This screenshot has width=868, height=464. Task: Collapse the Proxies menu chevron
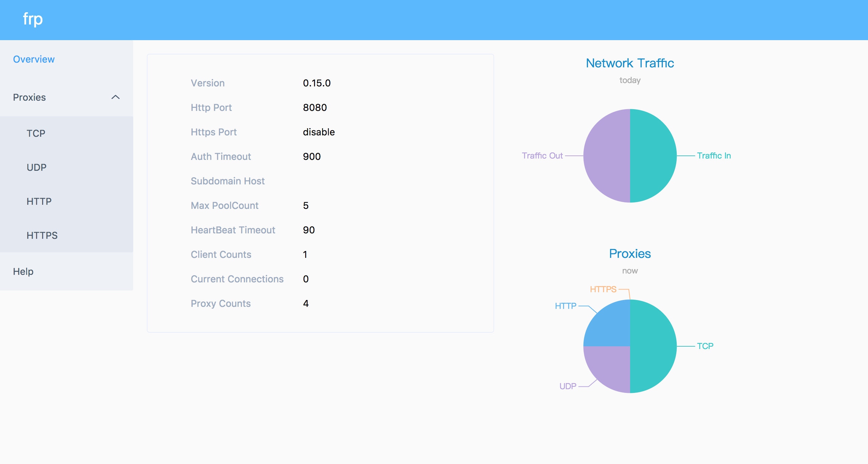[x=116, y=97]
